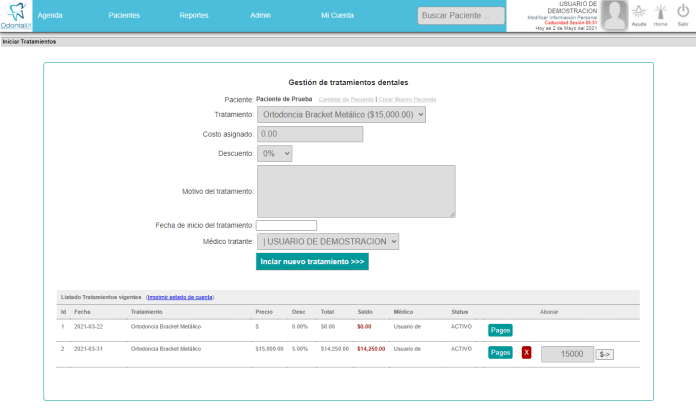Click Imprimir estado de cuenta link
Screen dimensions: 696x417
[x=180, y=298]
